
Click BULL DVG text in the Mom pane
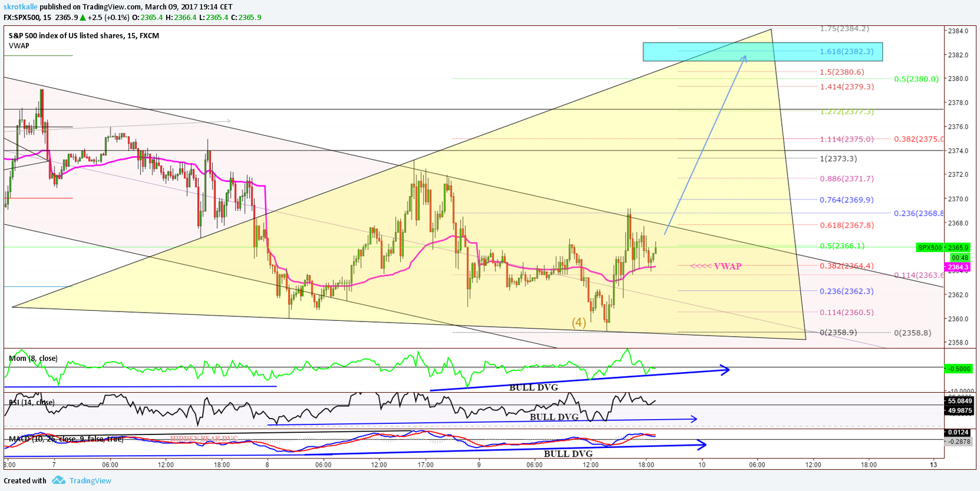pyautogui.click(x=533, y=387)
